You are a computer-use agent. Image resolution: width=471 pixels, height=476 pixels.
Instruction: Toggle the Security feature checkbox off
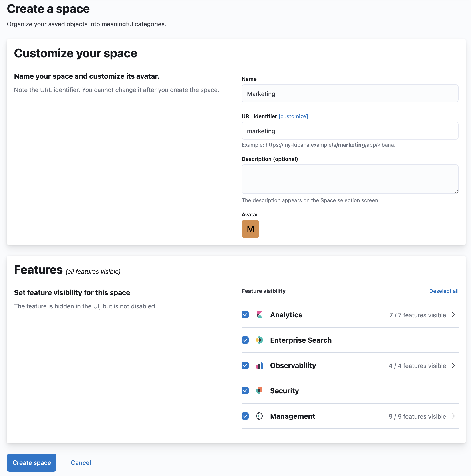245,391
